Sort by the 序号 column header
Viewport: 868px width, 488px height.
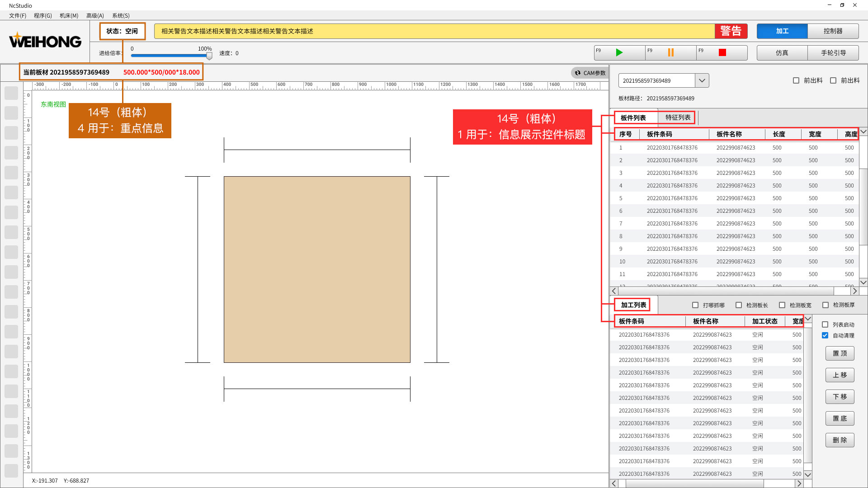(626, 134)
